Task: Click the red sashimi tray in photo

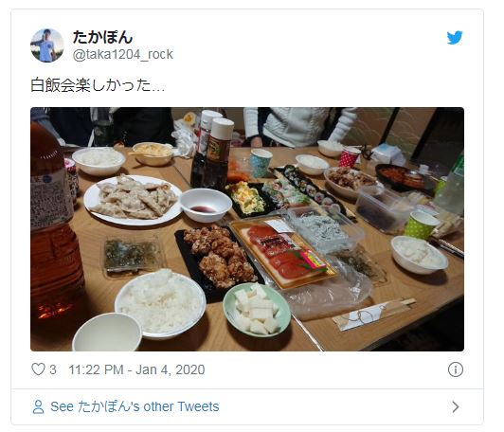Action: 284,252
